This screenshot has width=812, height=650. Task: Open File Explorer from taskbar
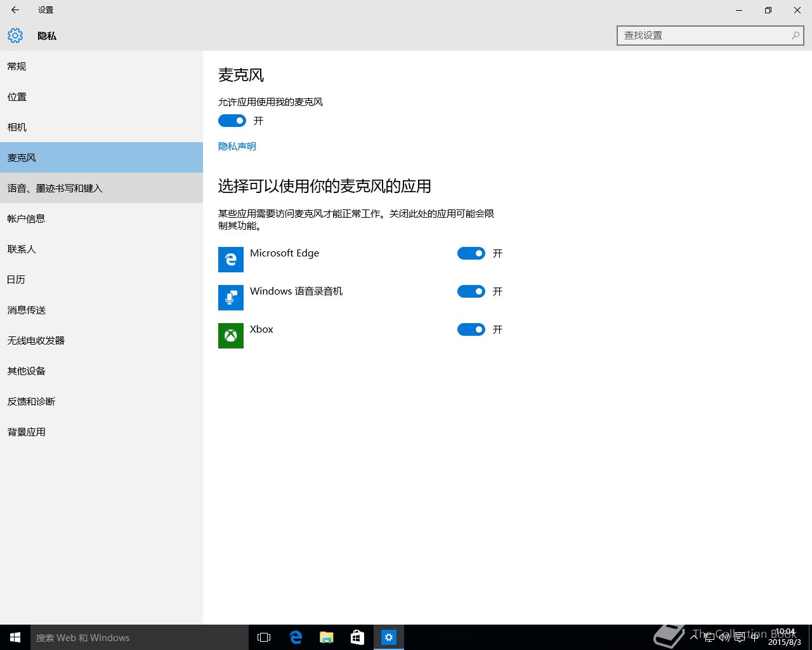point(327,637)
